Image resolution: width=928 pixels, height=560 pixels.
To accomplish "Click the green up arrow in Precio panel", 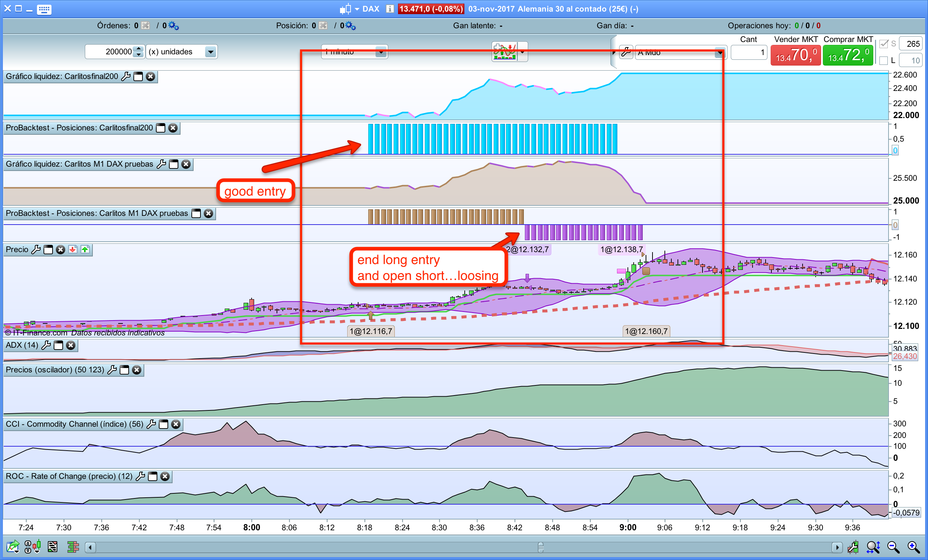I will click(85, 250).
